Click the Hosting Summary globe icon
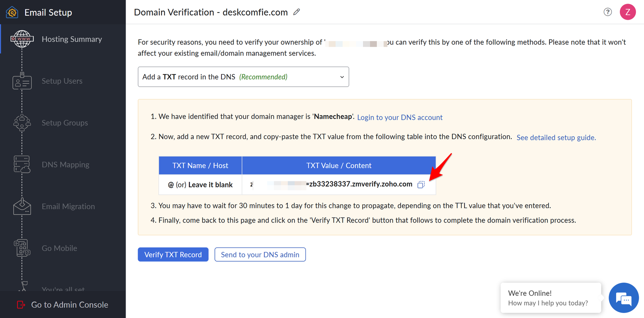644x318 pixels. (x=22, y=39)
